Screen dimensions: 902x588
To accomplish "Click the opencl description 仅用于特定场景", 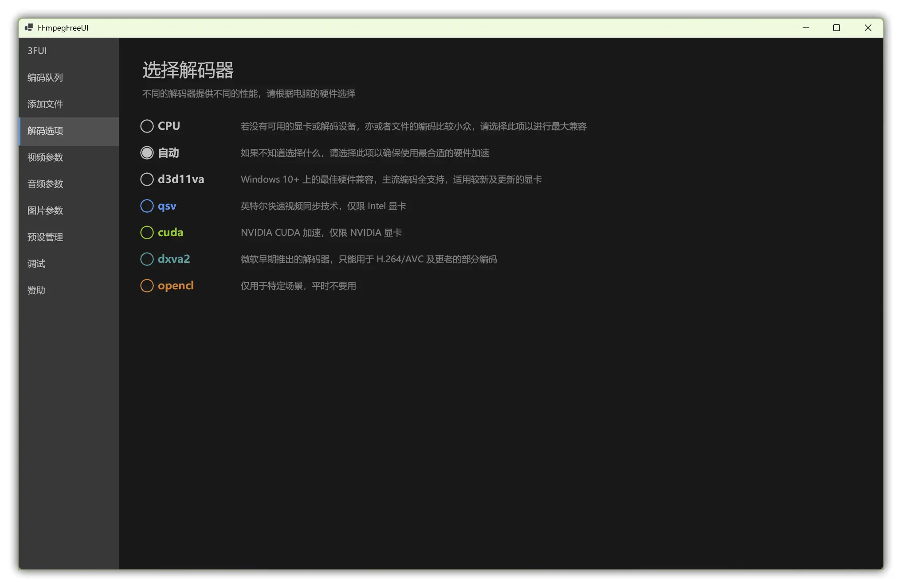I will pyautogui.click(x=298, y=286).
